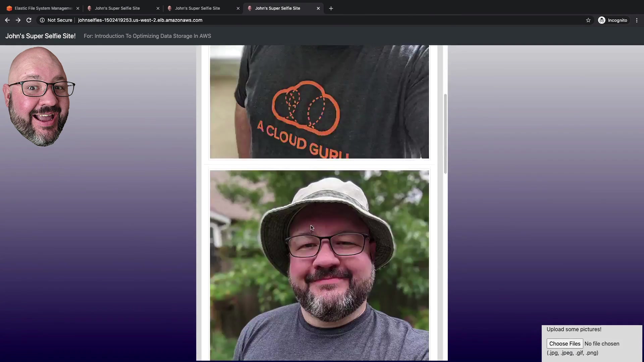Click the Not Secure site info icon
The width and height of the screenshot is (644, 362).
(42, 20)
